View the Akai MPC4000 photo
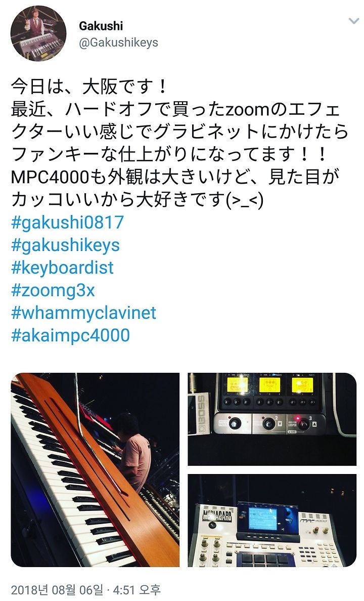Viewport: 364px width, 601px height. coord(272,521)
